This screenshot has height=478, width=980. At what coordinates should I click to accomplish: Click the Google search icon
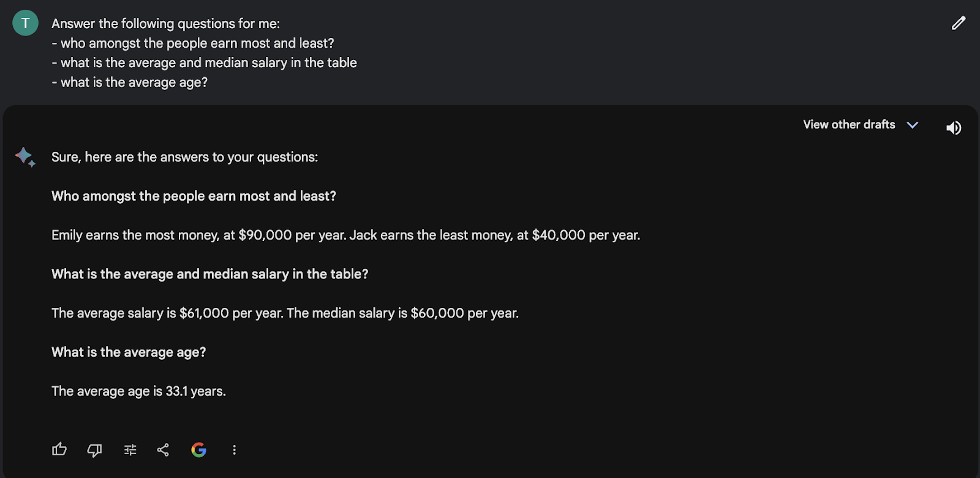pyautogui.click(x=198, y=450)
